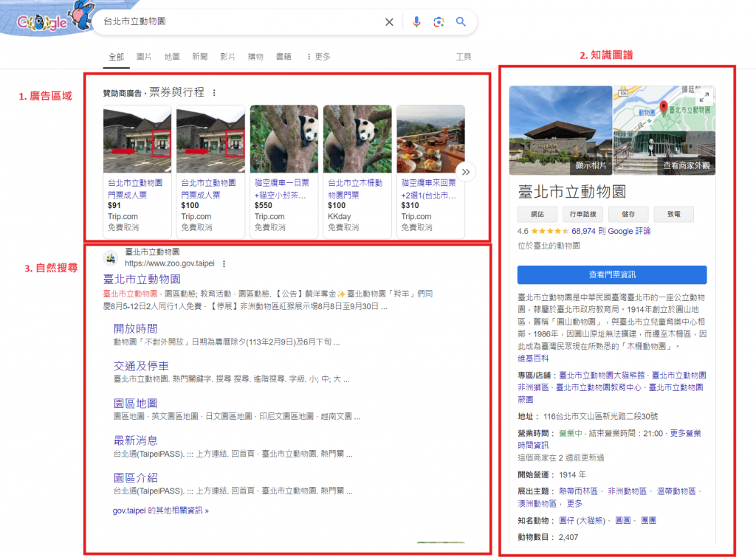Switch to the 圖片 tab
756x557 pixels.
[144, 57]
